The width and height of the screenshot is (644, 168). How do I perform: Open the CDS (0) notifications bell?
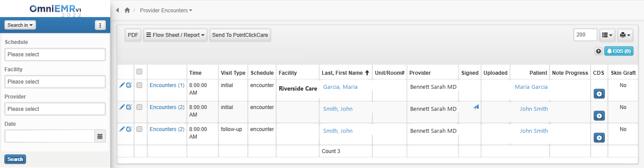[x=619, y=51]
